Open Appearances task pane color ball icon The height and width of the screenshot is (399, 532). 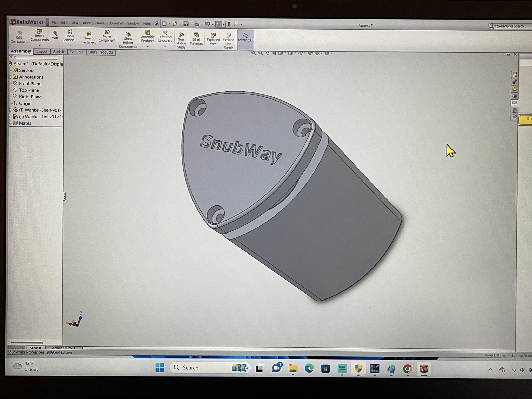[514, 110]
